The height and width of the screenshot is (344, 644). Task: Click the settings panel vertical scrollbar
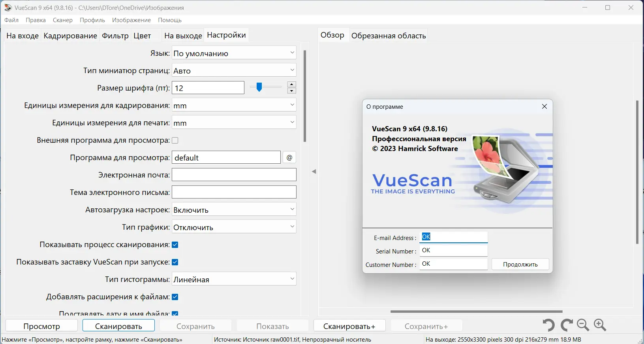click(305, 96)
